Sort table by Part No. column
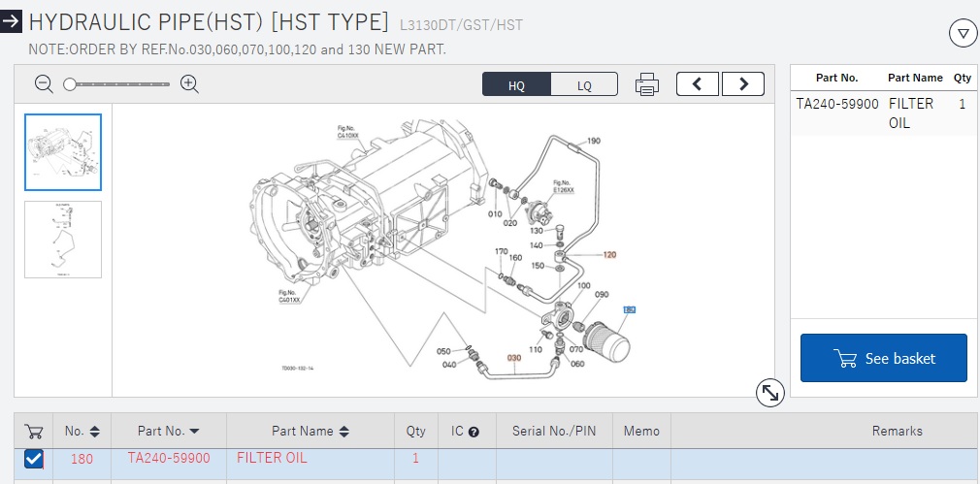This screenshot has height=484, width=980. click(169, 431)
